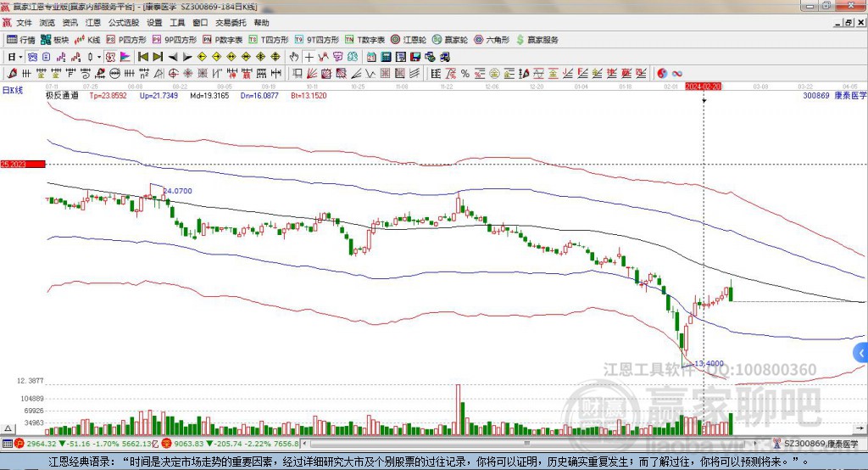The width and height of the screenshot is (868, 470).
Task: Expand the candlestick style dropdown arrow
Action: (x=99, y=57)
